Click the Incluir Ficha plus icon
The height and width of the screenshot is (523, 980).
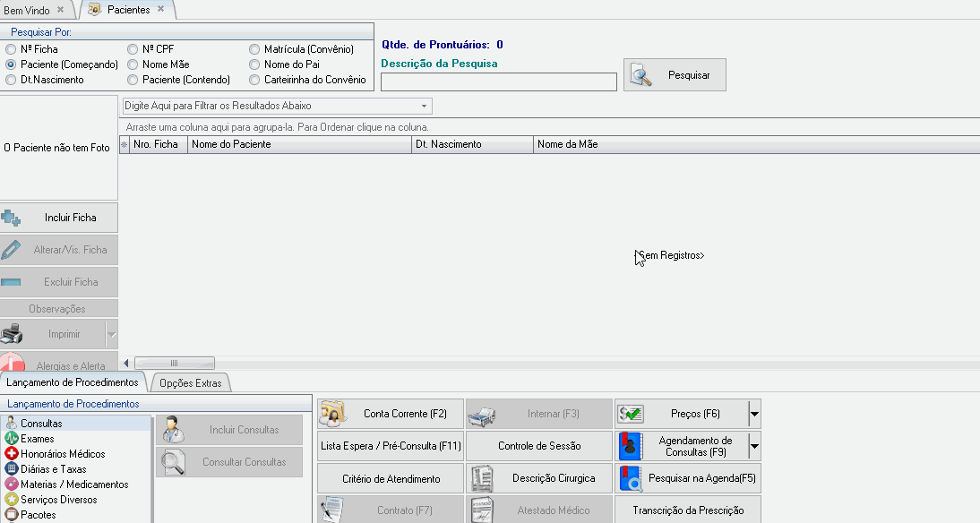click(12, 218)
